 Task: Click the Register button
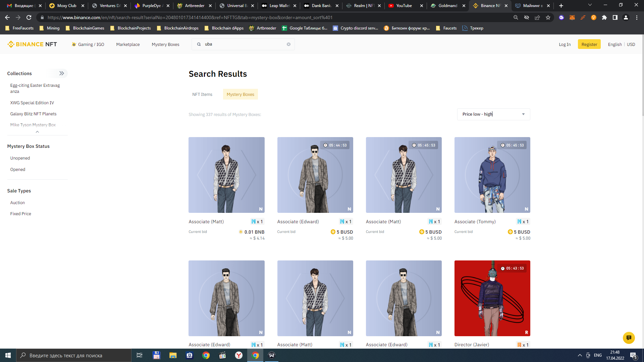point(589,44)
